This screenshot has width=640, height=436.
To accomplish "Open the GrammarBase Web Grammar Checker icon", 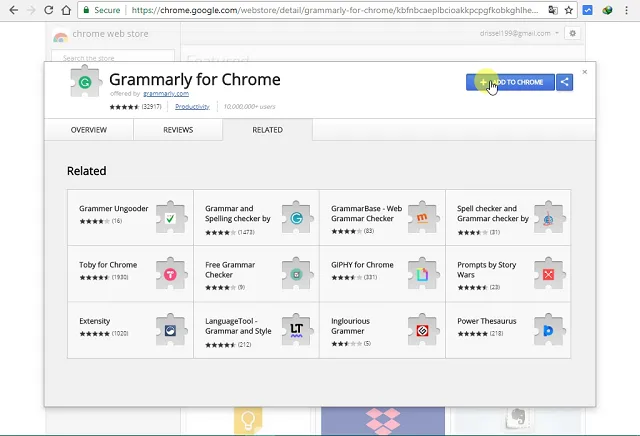I will (x=423, y=217).
